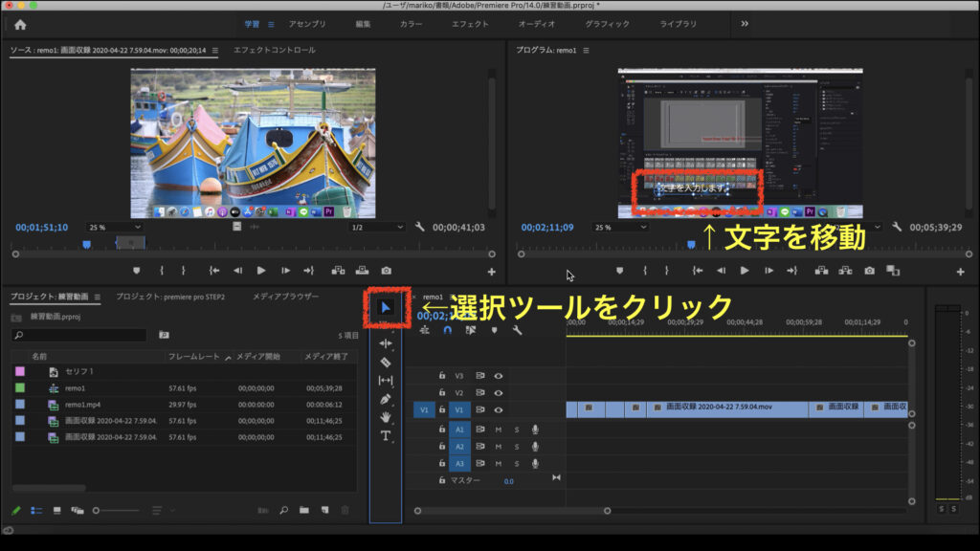Open Program panel menu icon
The width and height of the screenshot is (980, 551).
tap(586, 51)
